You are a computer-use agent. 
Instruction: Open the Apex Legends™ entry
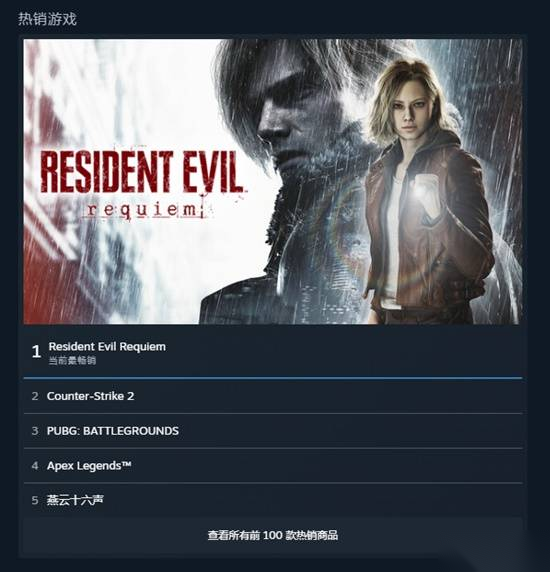coord(273,466)
